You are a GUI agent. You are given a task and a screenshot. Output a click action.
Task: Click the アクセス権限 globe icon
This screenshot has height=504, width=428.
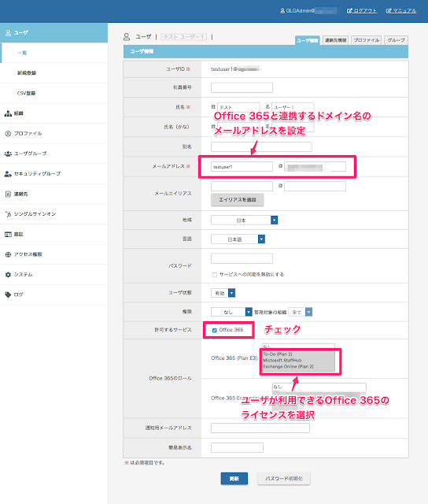[x=8, y=254]
